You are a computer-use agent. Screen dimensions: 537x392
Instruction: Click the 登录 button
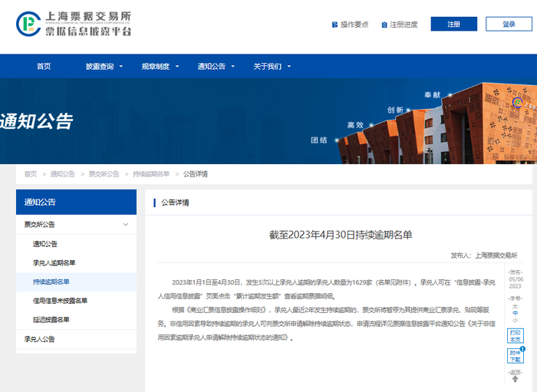coord(509,24)
